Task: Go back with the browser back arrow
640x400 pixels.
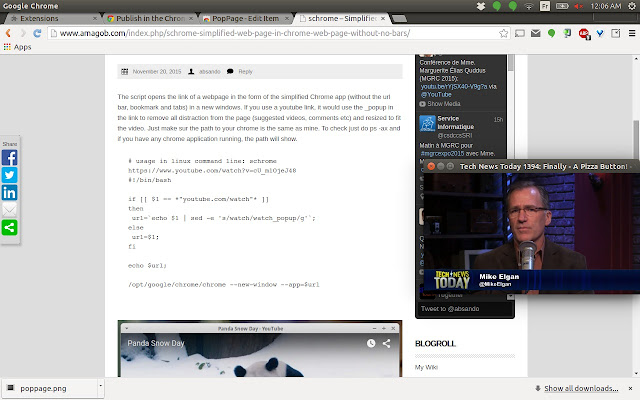Action: 8,33
